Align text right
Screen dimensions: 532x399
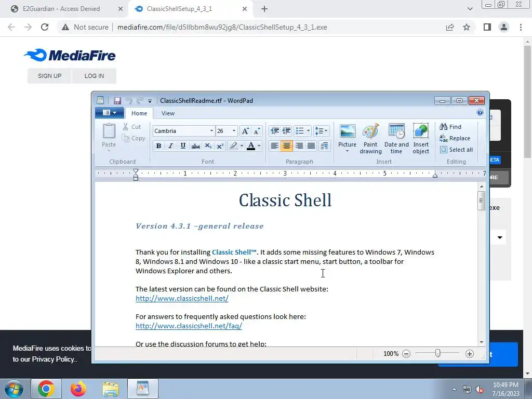point(299,146)
